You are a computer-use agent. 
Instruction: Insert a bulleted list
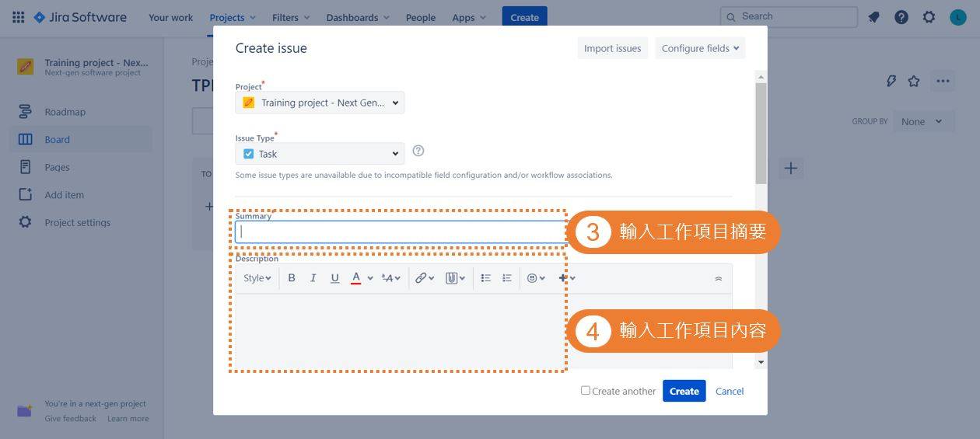pyautogui.click(x=485, y=278)
